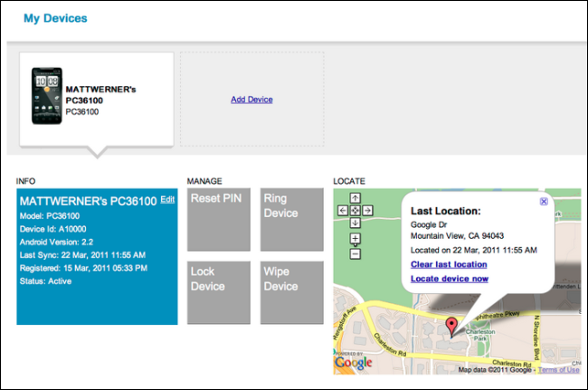Zoom in on the map
Viewport: 588px width, 390px height.
pyautogui.click(x=356, y=239)
